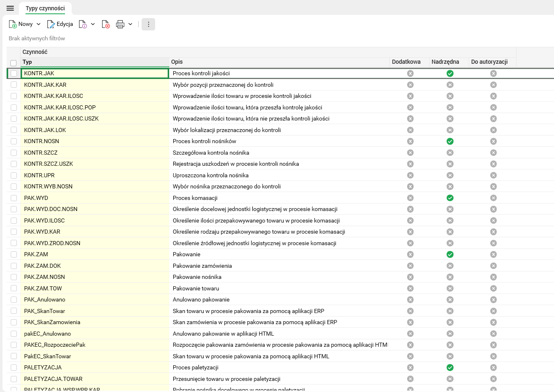Open the three-dot more options menu
Screen dimensions: 554x392
point(148,24)
